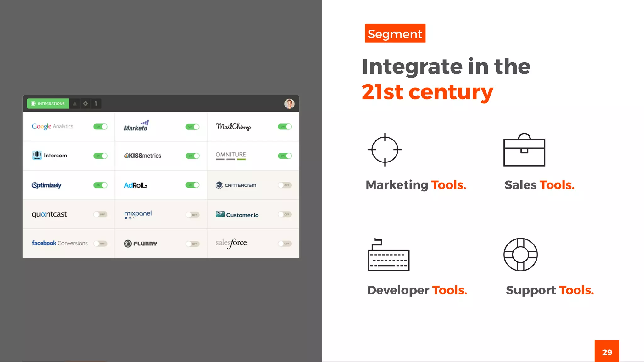Click the Flurry logo
The height and width of the screenshot is (362, 644).
point(141,244)
